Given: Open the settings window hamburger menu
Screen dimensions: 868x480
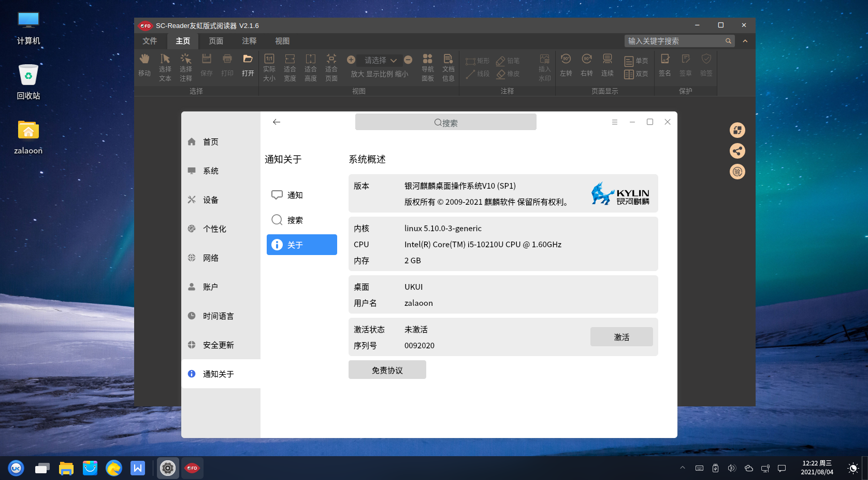Looking at the screenshot, I should tap(615, 122).
